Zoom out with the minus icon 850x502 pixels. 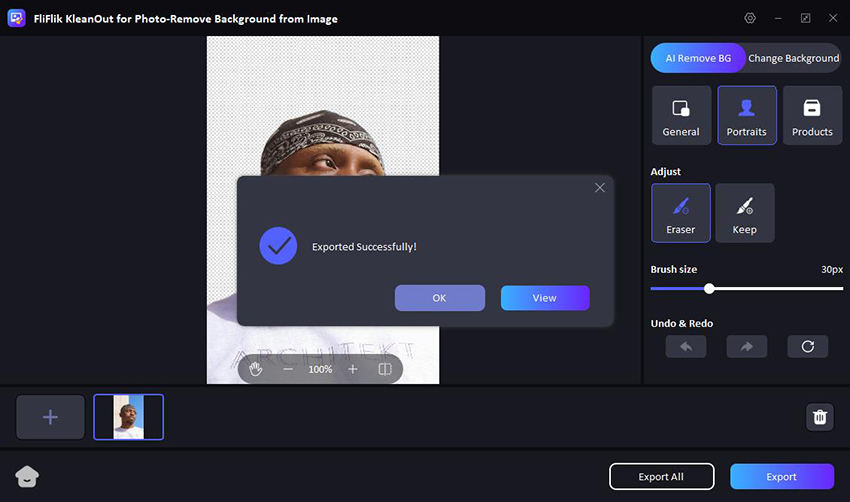coord(288,369)
